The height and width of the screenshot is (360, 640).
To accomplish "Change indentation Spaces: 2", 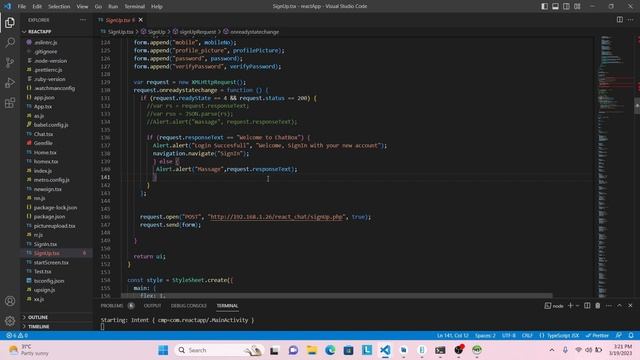I will coord(485,336).
